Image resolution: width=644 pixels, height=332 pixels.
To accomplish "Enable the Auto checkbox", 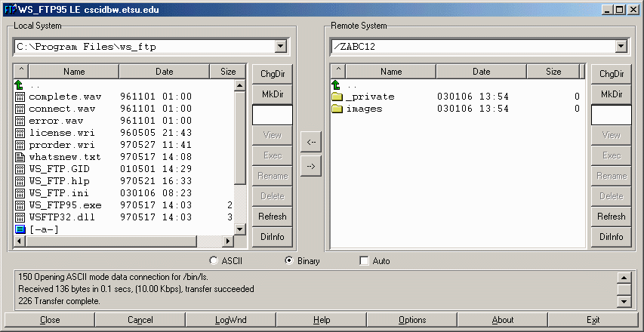I will [x=365, y=261].
